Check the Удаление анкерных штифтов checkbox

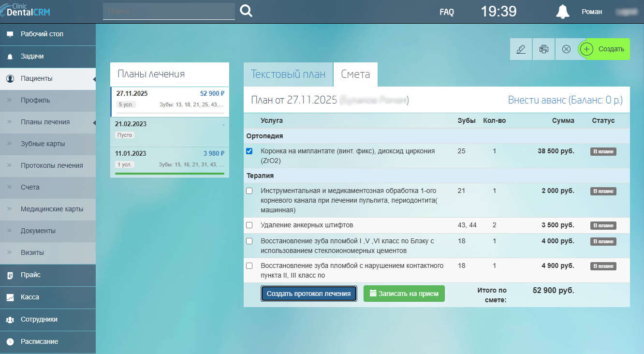click(249, 225)
